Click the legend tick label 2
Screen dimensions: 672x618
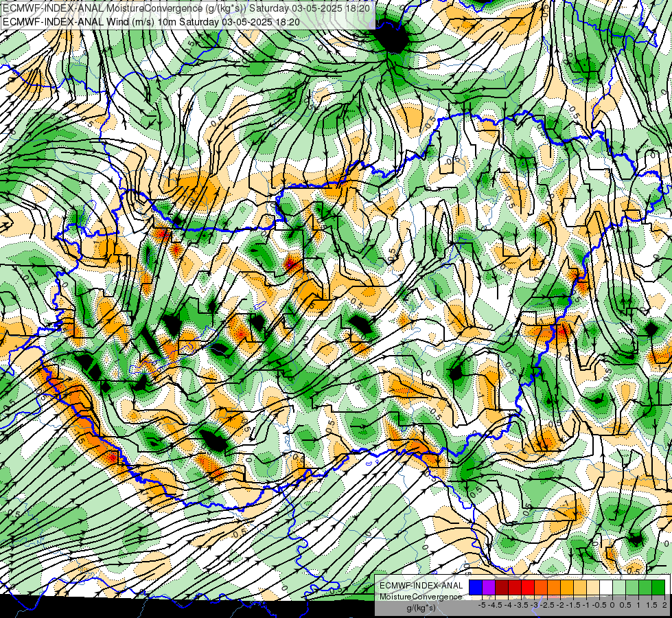[x=664, y=605]
